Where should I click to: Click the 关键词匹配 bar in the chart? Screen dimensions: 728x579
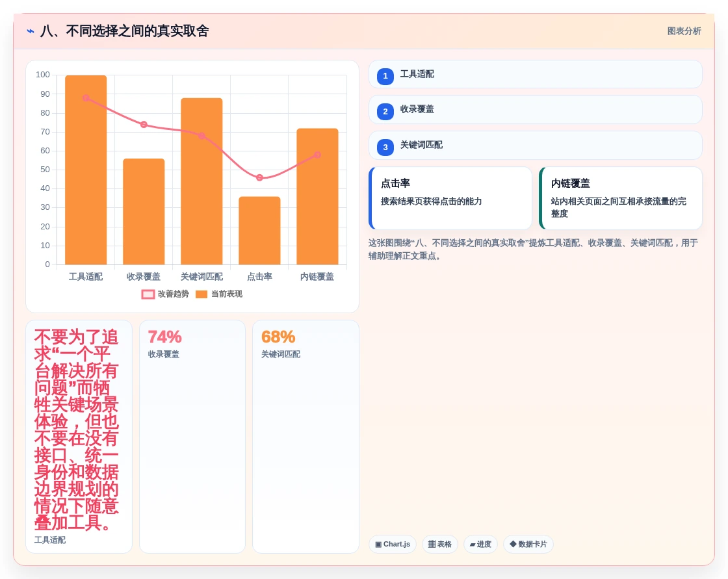tap(201, 181)
